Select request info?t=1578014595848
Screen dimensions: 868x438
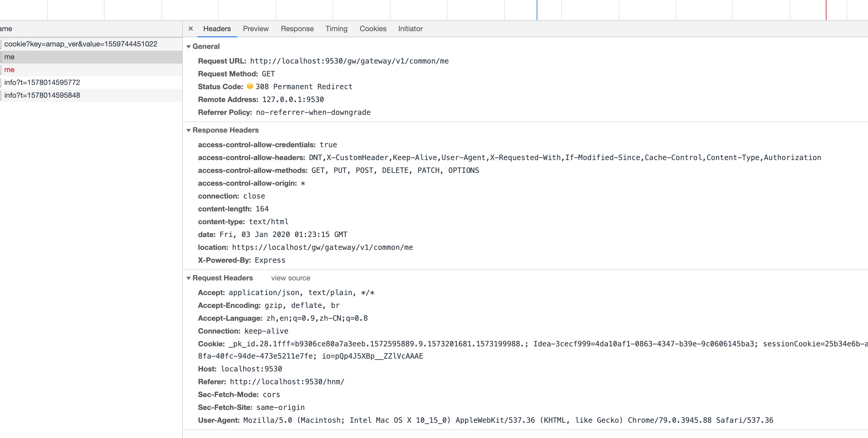click(42, 95)
